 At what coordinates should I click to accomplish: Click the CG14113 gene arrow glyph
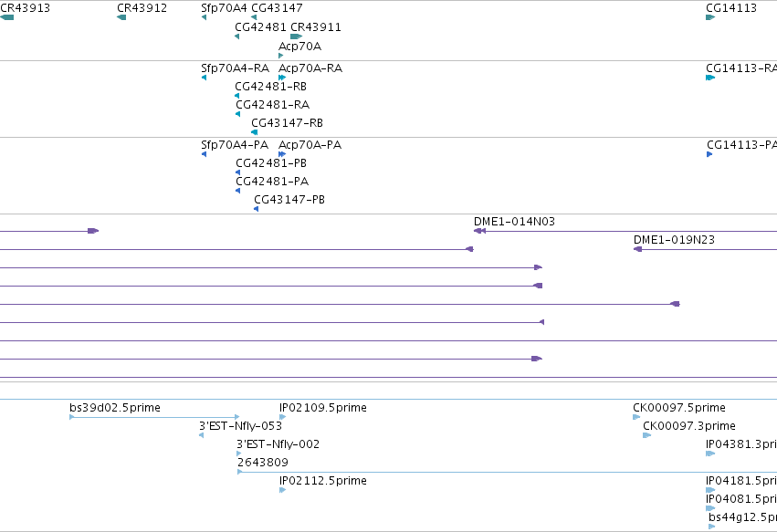(x=710, y=17)
